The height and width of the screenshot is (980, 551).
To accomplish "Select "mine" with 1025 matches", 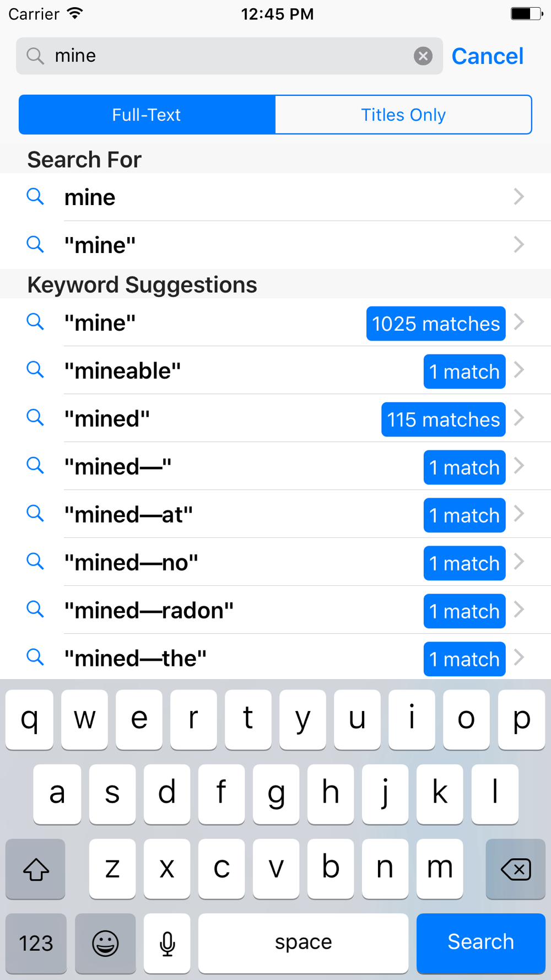I will tap(275, 322).
